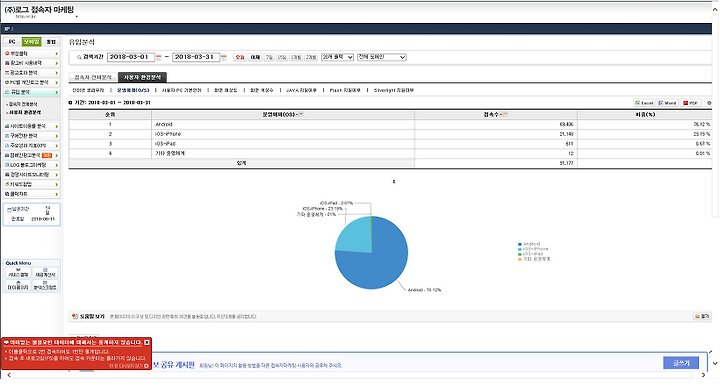Export the report to Excel

[644, 103]
